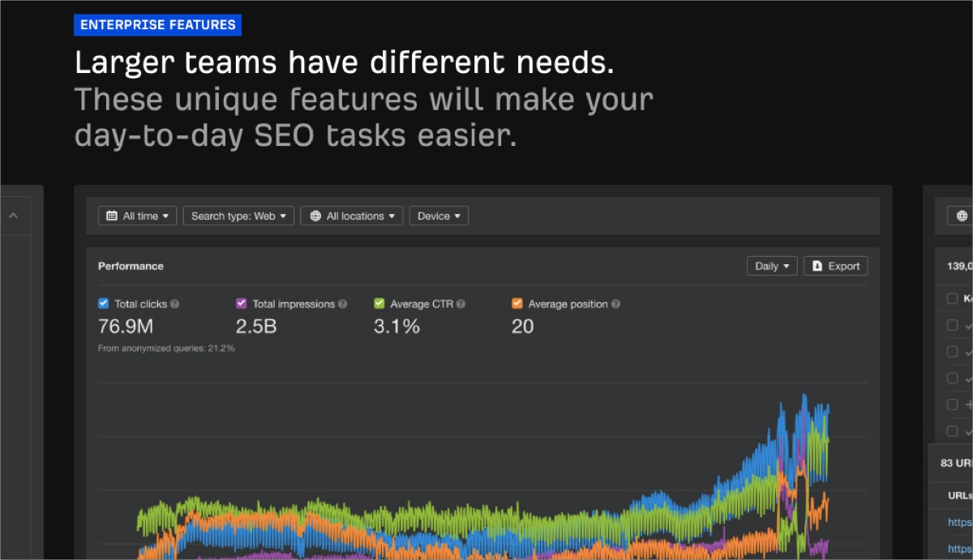Click the globe icon beside All locations
Viewport: 973px width, 560px height.
[315, 216]
